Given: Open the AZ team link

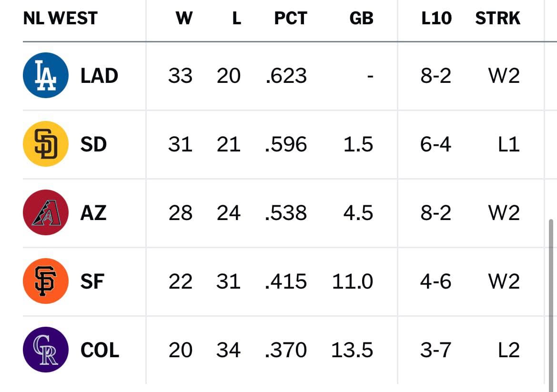Looking at the screenshot, I should (93, 213).
